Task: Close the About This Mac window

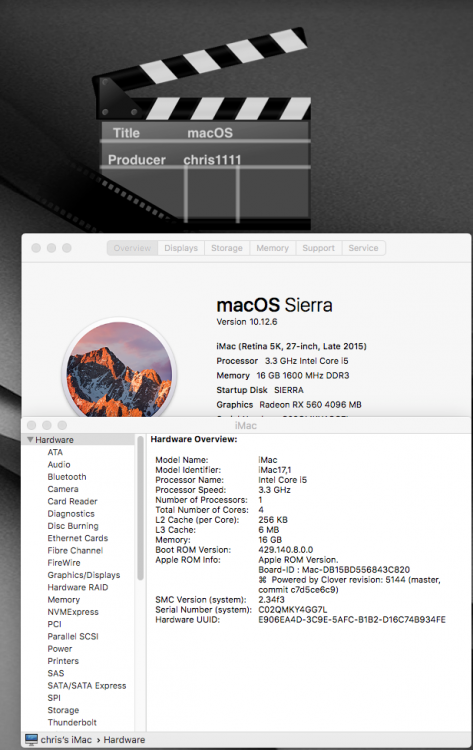Action: (36, 248)
